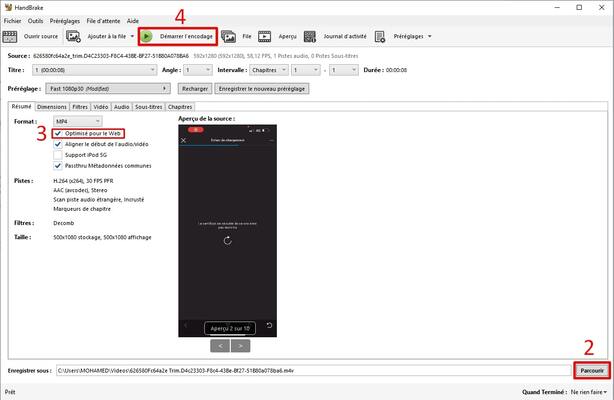
Task: Open the end chapter dropdown
Action: pos(343,70)
